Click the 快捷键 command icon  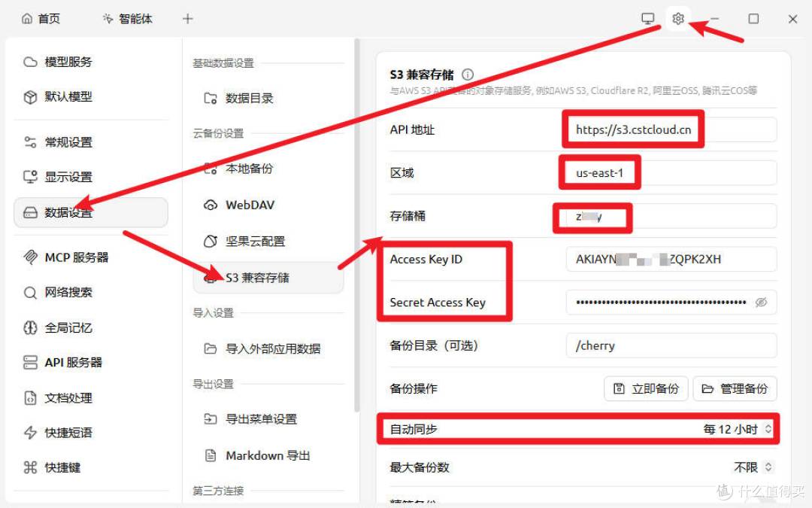[x=30, y=467]
